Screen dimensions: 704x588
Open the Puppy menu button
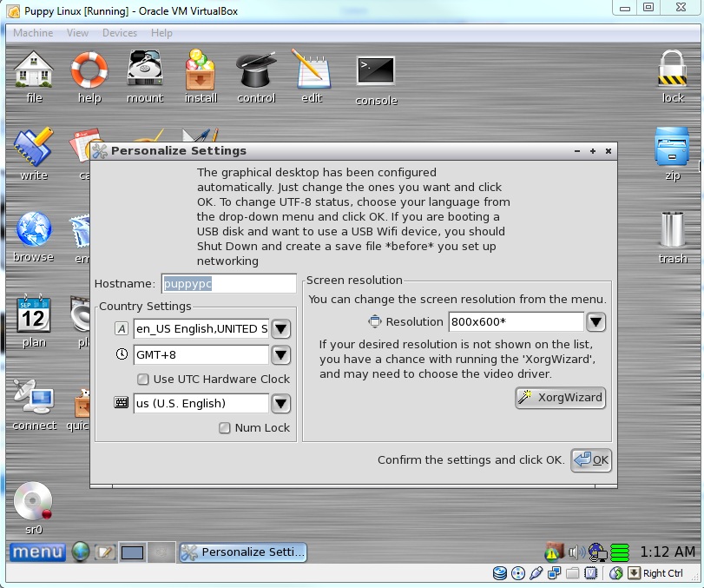click(x=37, y=552)
